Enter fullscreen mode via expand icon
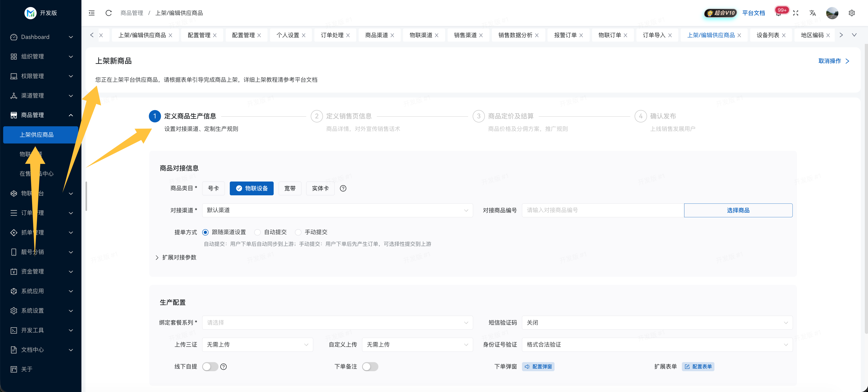 [x=796, y=13]
